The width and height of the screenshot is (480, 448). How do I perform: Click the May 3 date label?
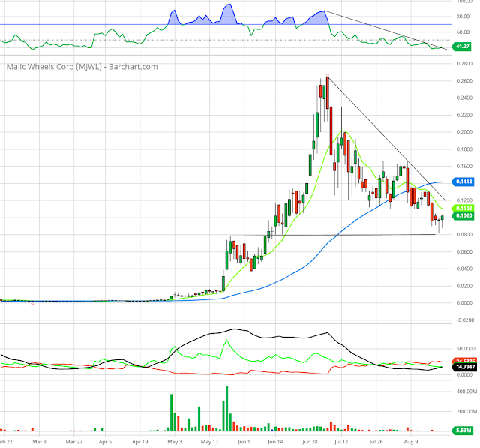[x=175, y=441]
